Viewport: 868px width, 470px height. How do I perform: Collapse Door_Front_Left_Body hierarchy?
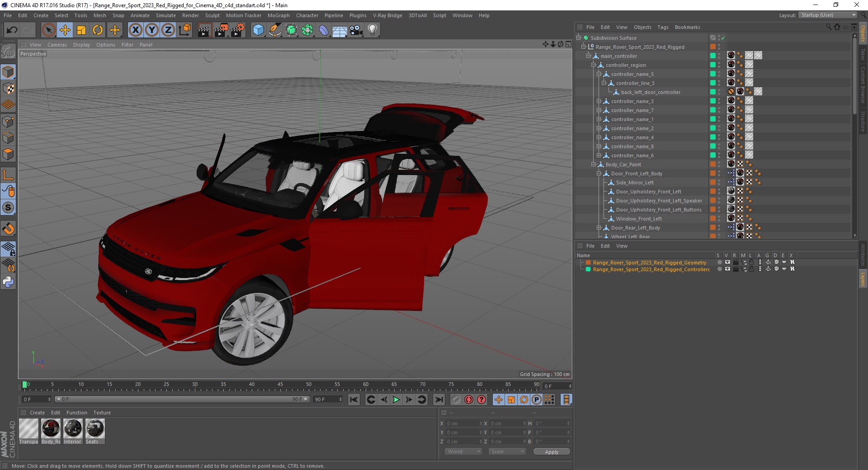[x=599, y=174]
